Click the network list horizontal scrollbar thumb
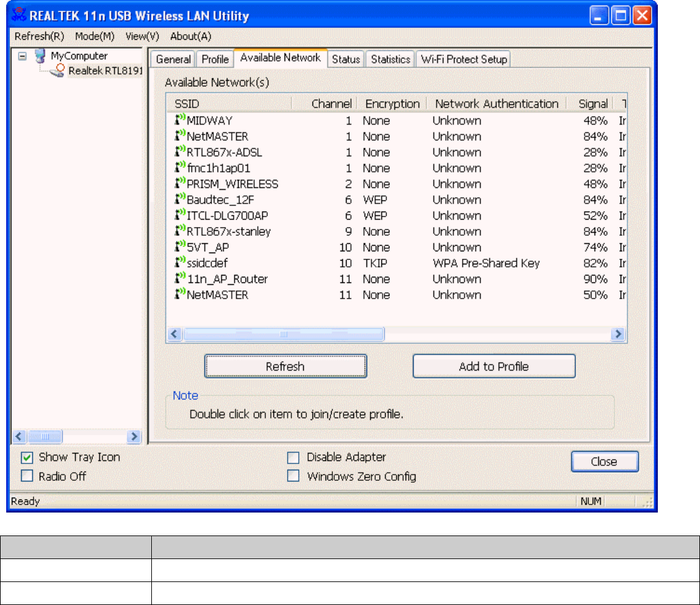700x605 pixels. coord(284,334)
